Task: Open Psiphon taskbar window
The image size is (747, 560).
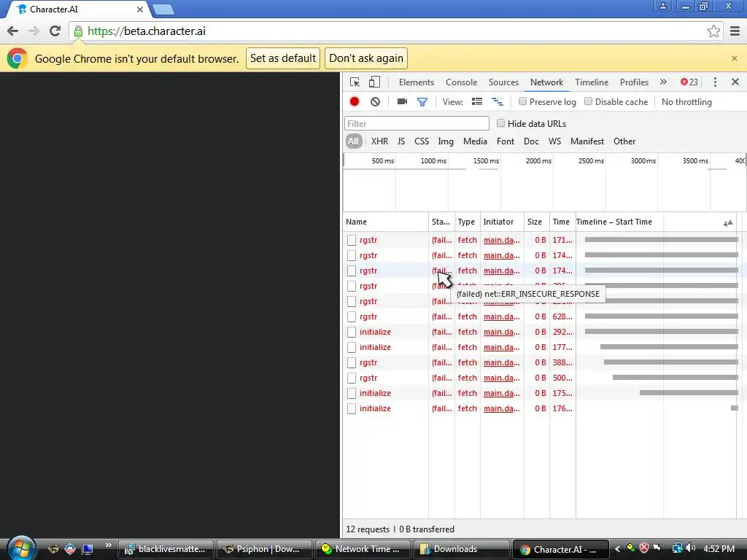Action: point(264,549)
